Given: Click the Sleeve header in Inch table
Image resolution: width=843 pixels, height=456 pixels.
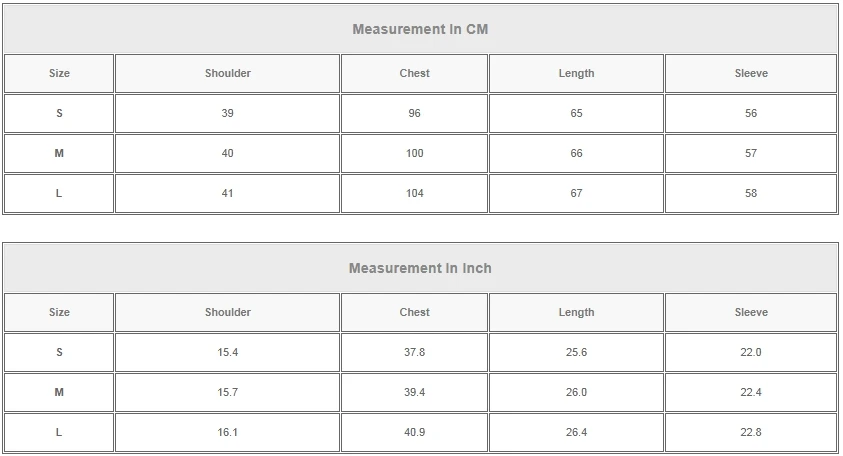Looking at the screenshot, I should (751, 312).
